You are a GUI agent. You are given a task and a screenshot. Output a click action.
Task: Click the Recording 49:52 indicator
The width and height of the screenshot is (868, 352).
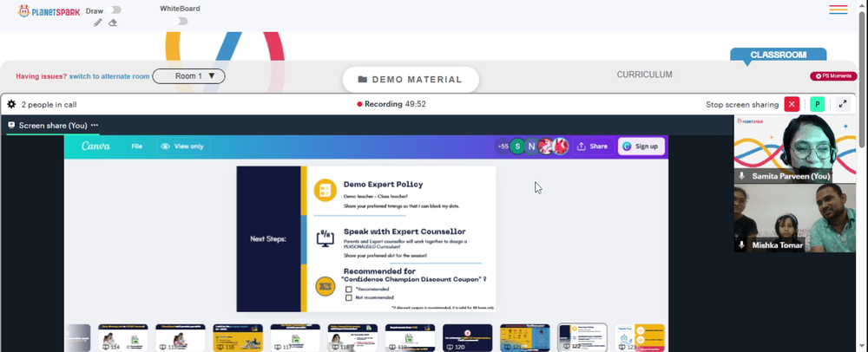coord(391,104)
